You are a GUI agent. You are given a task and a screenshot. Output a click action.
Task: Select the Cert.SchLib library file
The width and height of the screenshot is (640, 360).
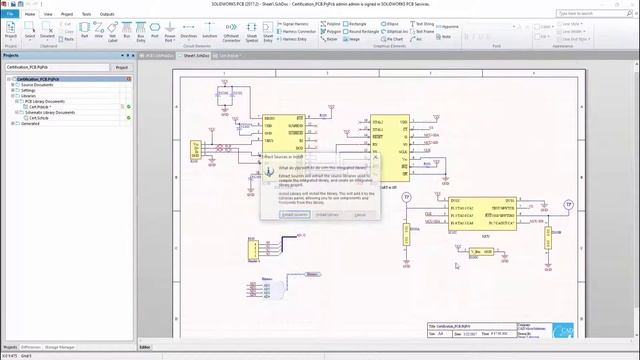[38, 118]
